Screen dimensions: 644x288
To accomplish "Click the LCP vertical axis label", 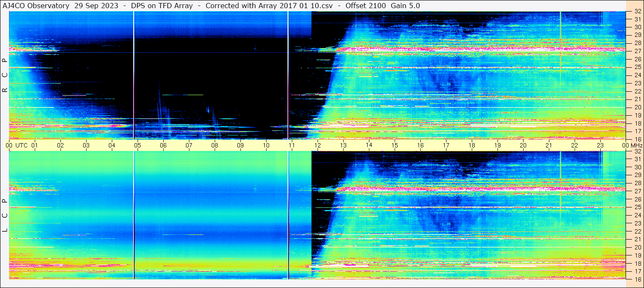I will click(5, 216).
